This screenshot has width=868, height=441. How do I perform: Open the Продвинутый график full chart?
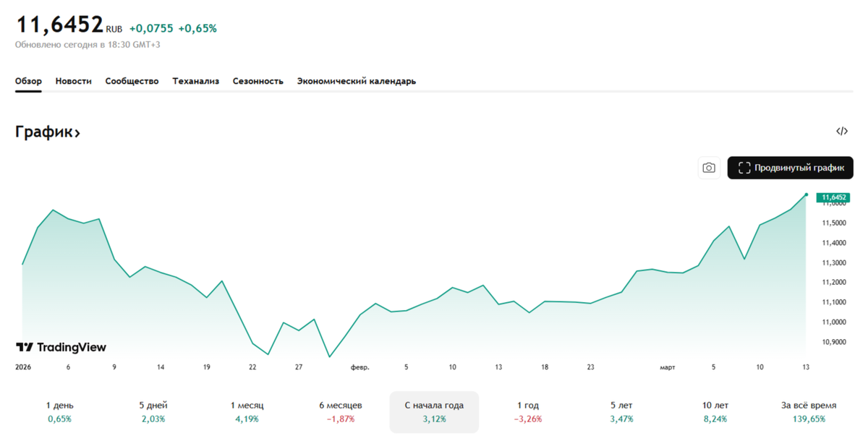click(x=791, y=168)
